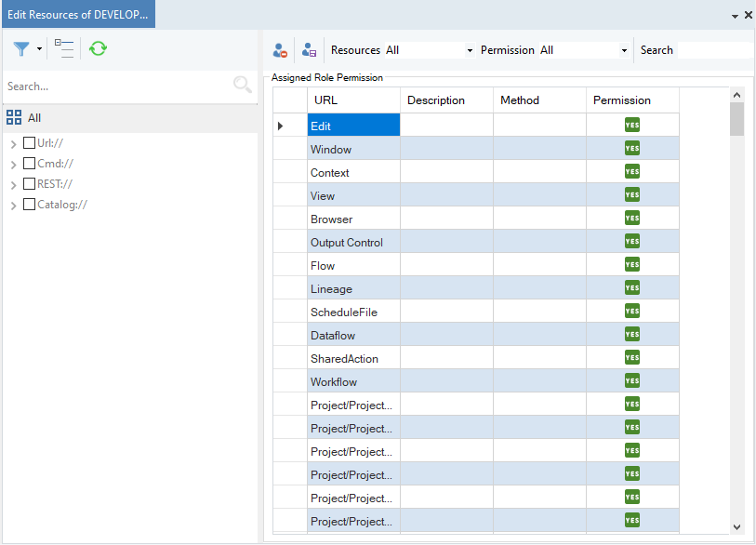Sort by the URL column header
This screenshot has height=545, width=756.
tap(353, 100)
